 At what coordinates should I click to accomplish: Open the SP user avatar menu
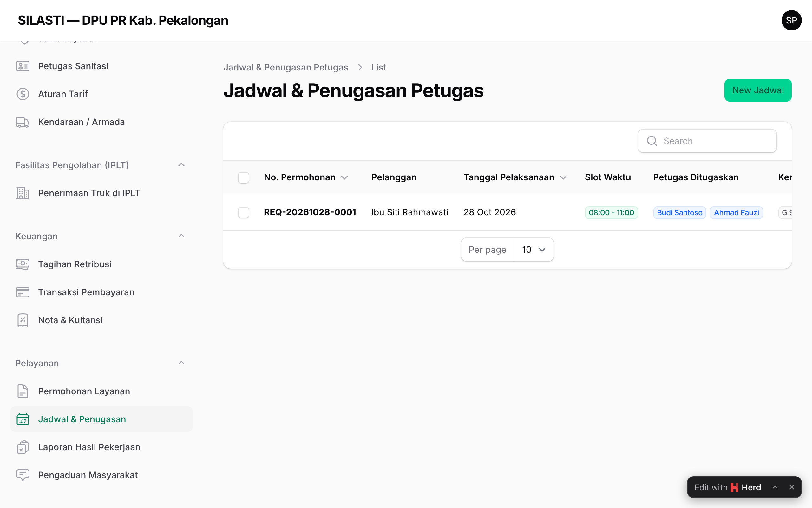[791, 21]
